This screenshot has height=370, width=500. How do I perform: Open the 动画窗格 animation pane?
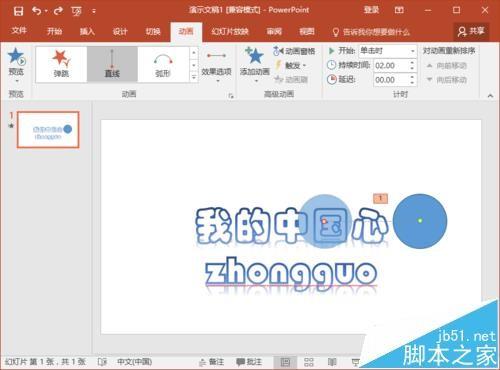point(294,51)
